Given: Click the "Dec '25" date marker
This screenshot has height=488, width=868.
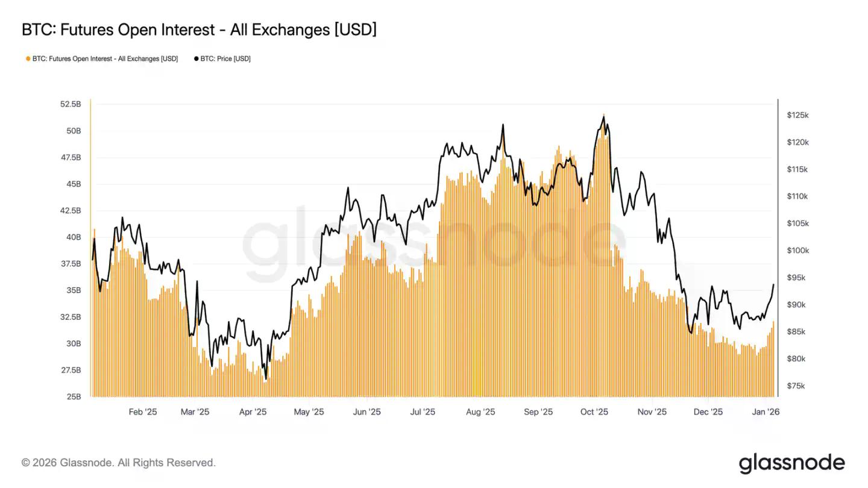Looking at the screenshot, I should (708, 412).
